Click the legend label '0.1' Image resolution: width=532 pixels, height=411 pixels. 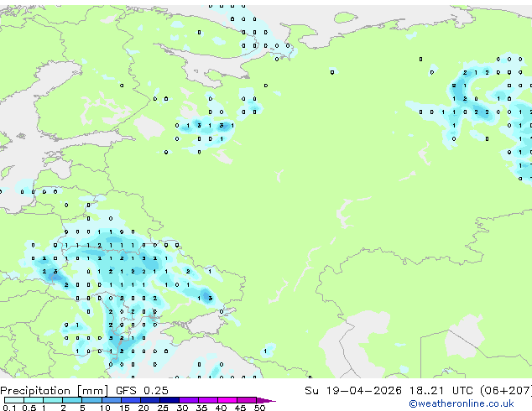tap(9, 408)
